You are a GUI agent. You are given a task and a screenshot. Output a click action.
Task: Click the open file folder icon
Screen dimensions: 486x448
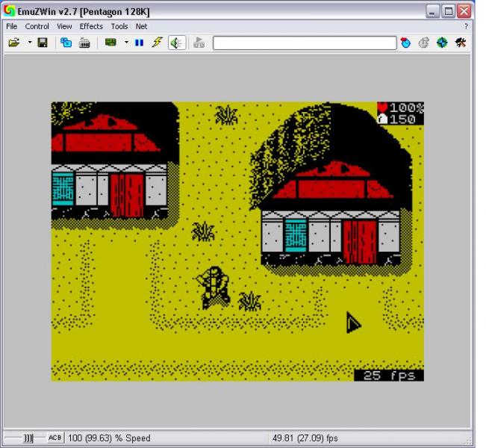pyautogui.click(x=14, y=43)
